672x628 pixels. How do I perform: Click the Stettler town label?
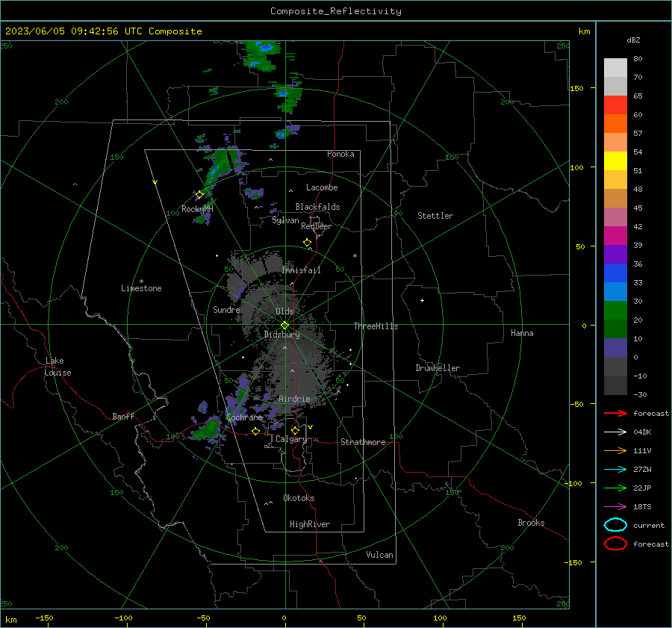click(435, 216)
